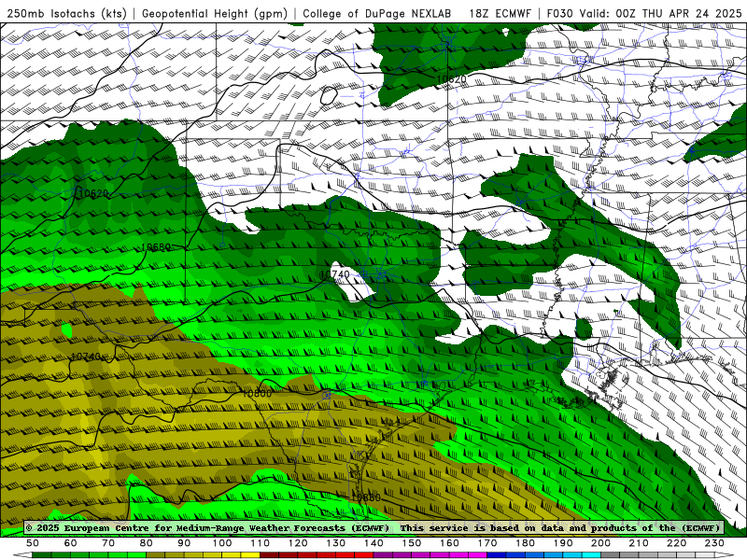747x560 pixels.
Task: Click the 170 value on the color scale
Action: [x=486, y=543]
